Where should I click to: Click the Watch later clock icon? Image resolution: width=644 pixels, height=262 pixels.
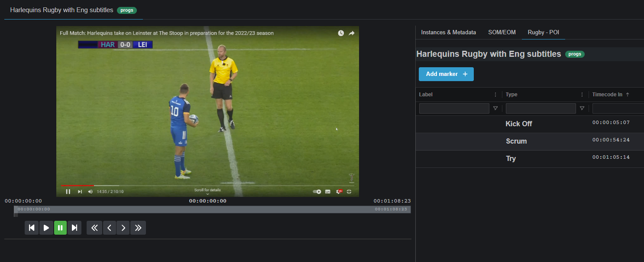point(341,33)
